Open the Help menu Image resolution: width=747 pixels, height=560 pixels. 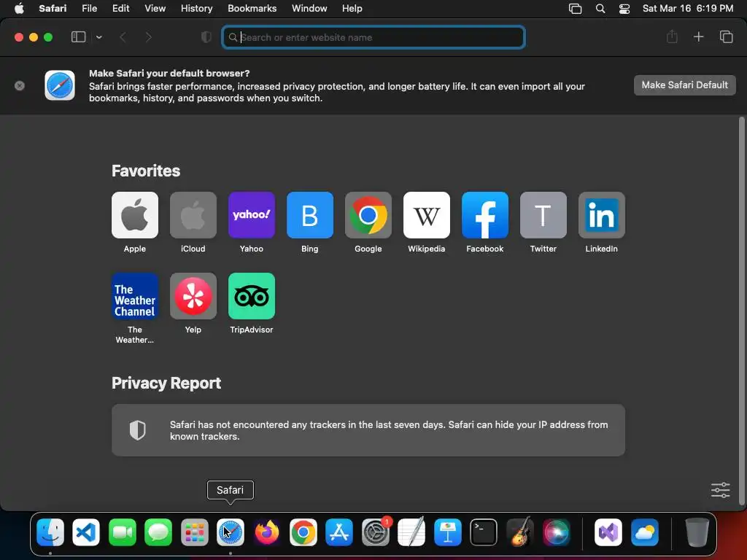pyautogui.click(x=352, y=8)
